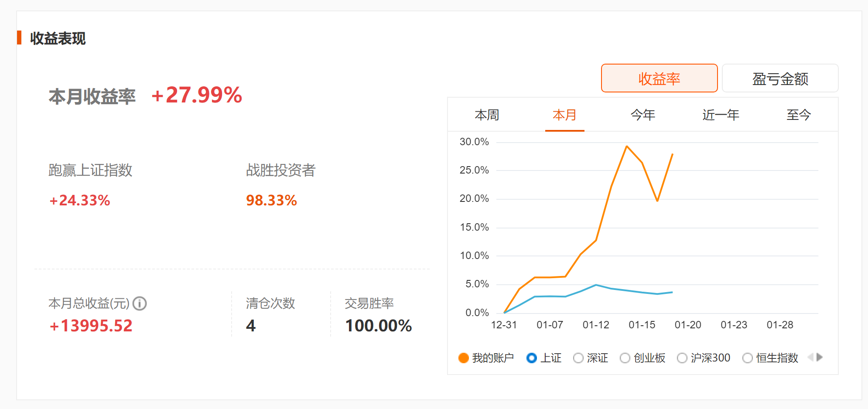Viewport: 868px width, 409px height.
Task: Click the +13995.52 total profit figure
Action: pyautogui.click(x=91, y=326)
